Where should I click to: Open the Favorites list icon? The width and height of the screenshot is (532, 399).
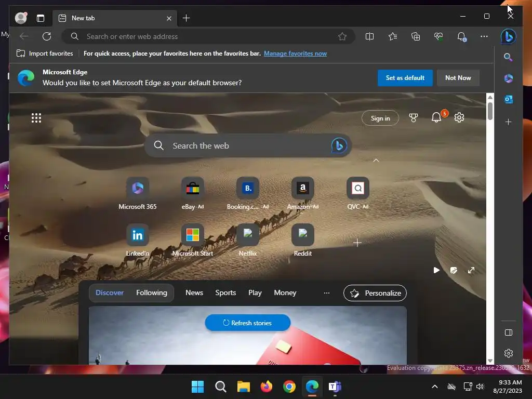pyautogui.click(x=393, y=36)
